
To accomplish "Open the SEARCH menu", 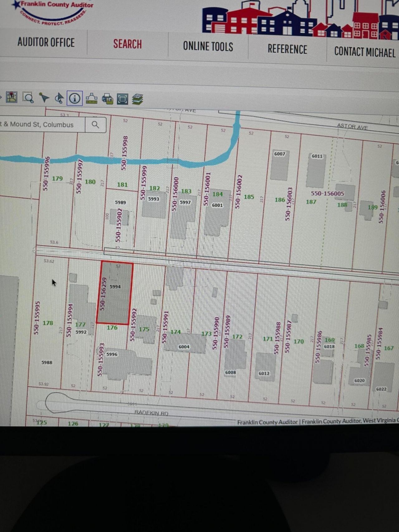I will (127, 44).
